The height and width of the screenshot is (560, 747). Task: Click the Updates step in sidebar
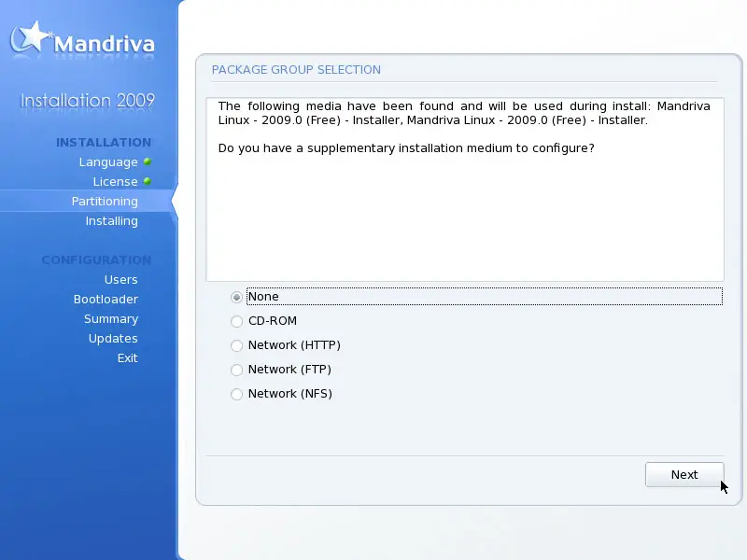(113, 338)
